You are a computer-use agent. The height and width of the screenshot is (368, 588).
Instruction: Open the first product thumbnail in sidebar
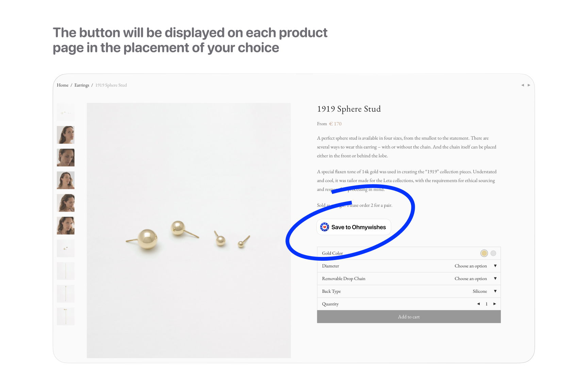[65, 112]
